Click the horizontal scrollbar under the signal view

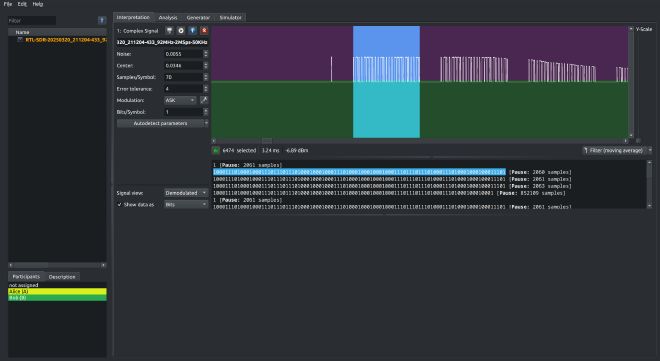[x=420, y=141]
